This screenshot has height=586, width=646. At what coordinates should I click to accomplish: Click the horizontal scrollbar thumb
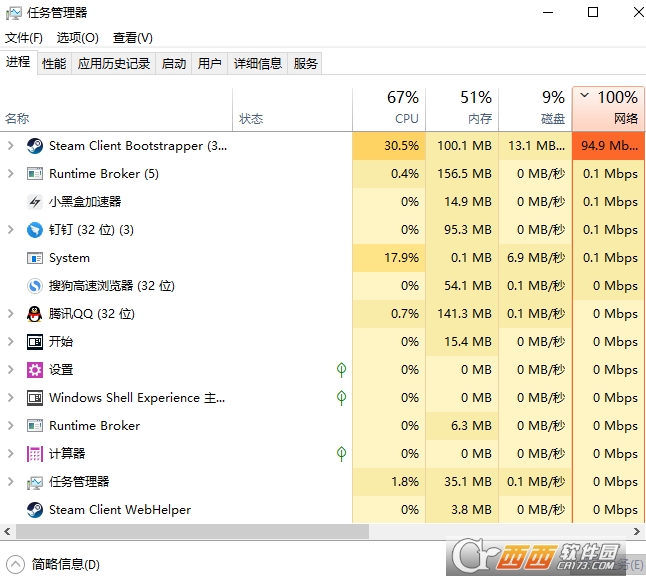[192, 532]
